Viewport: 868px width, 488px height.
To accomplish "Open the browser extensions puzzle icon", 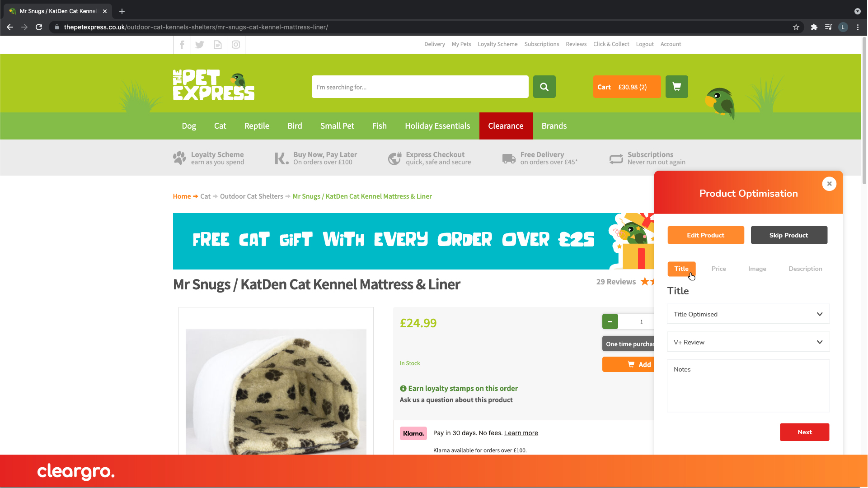I will 814,27.
